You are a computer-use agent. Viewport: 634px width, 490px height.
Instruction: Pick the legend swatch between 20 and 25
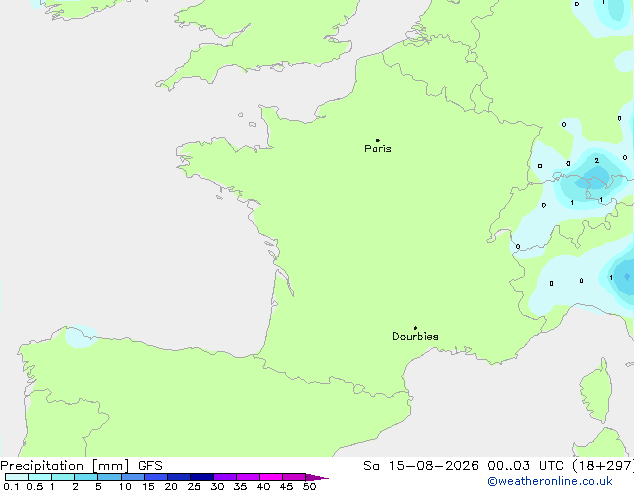pyautogui.click(x=179, y=477)
